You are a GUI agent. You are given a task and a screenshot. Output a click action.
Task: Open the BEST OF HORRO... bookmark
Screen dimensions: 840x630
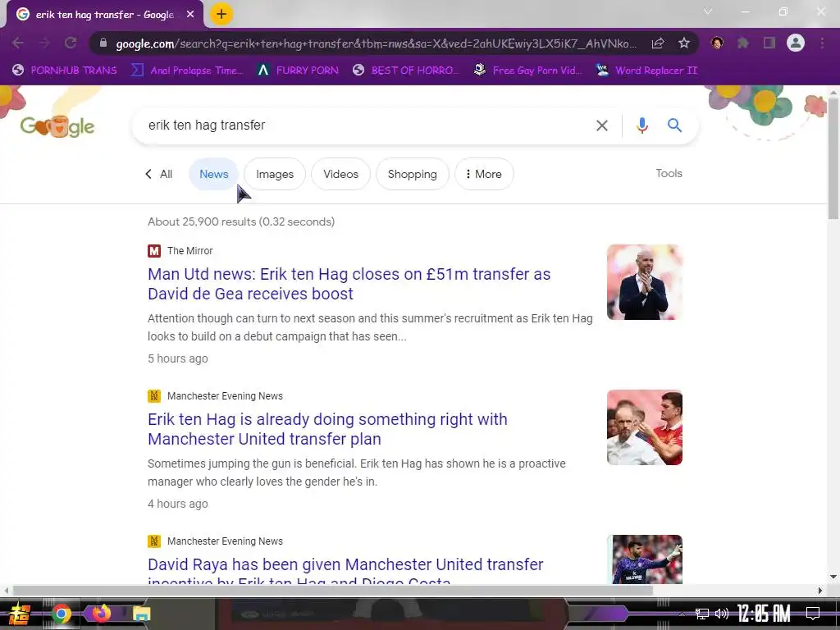406,71
